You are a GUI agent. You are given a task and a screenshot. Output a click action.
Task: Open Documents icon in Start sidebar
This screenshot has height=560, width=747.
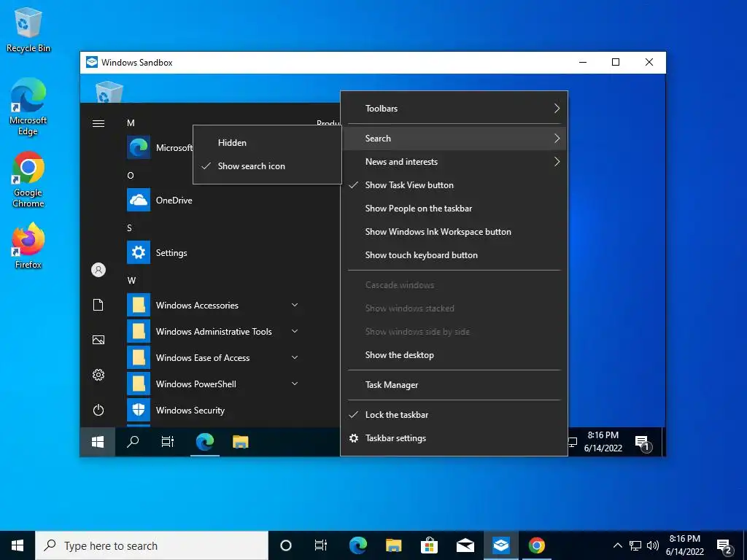(98, 305)
